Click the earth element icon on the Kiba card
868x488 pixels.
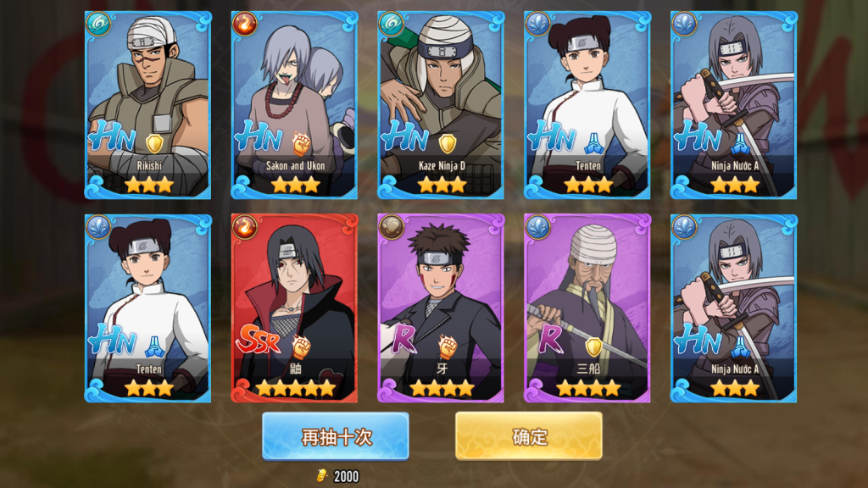(392, 227)
